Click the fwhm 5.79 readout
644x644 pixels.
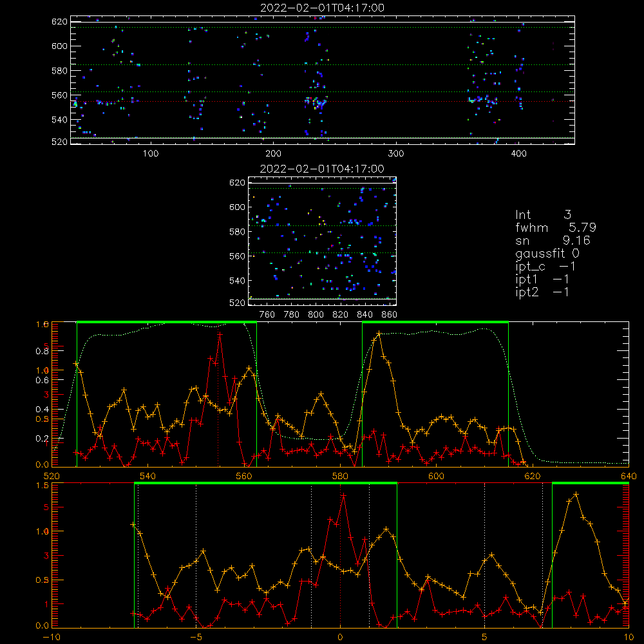click(556, 227)
